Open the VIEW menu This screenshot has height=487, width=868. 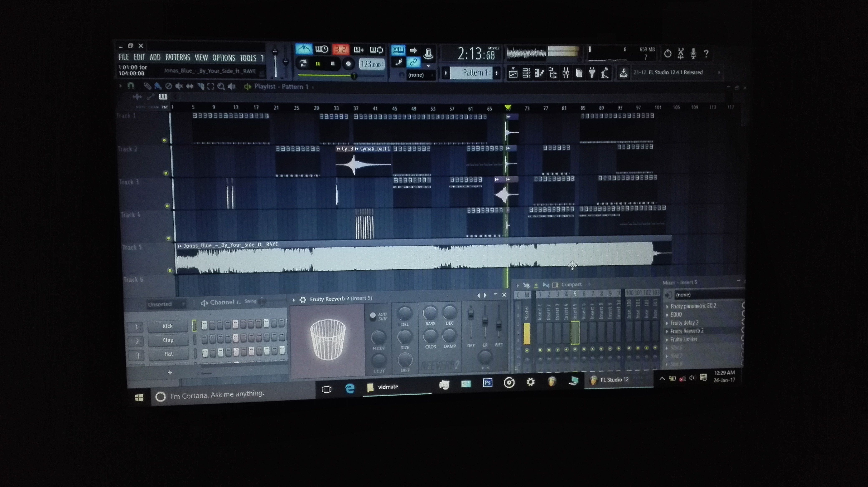(201, 58)
